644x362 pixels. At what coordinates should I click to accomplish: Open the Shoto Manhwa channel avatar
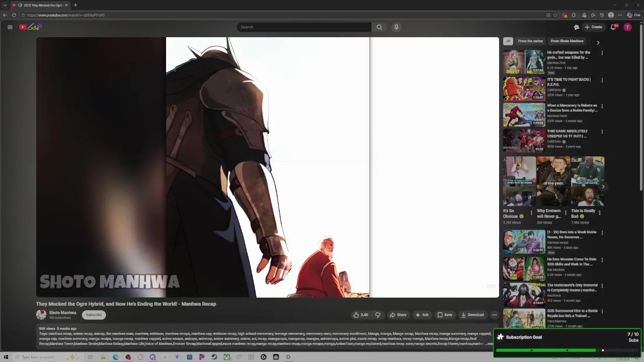coord(41,315)
